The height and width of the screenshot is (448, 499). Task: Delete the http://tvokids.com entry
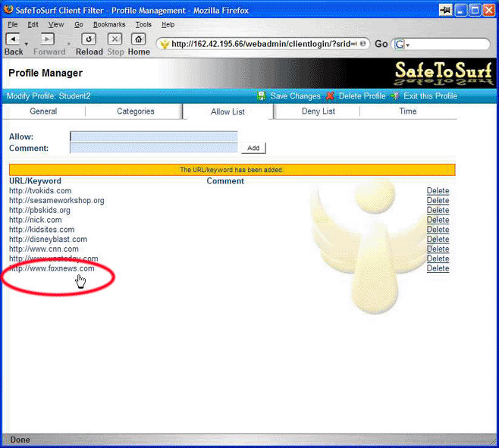coord(438,191)
